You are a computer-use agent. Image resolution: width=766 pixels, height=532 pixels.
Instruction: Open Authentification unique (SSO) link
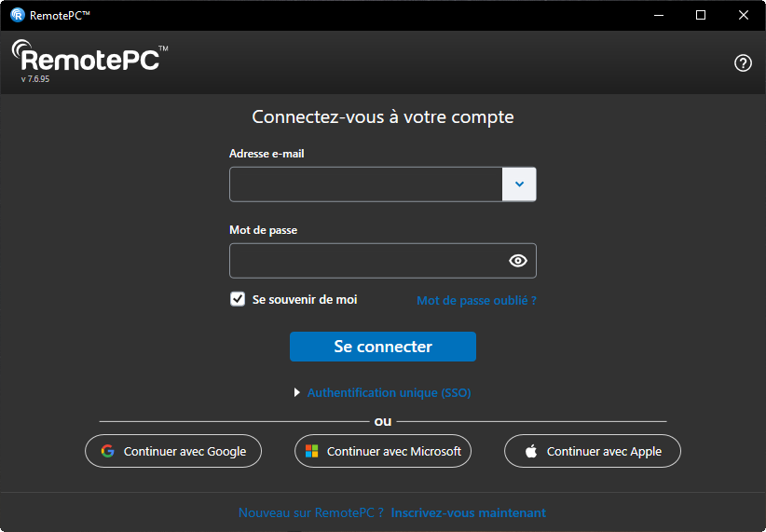click(389, 393)
